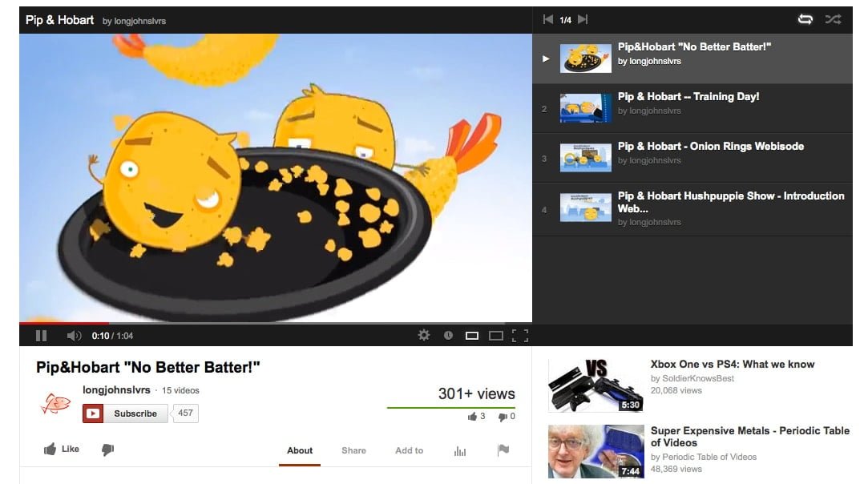Seek on the video progress bar
Image resolution: width=868 pixels, height=484 pixels.
(276, 323)
